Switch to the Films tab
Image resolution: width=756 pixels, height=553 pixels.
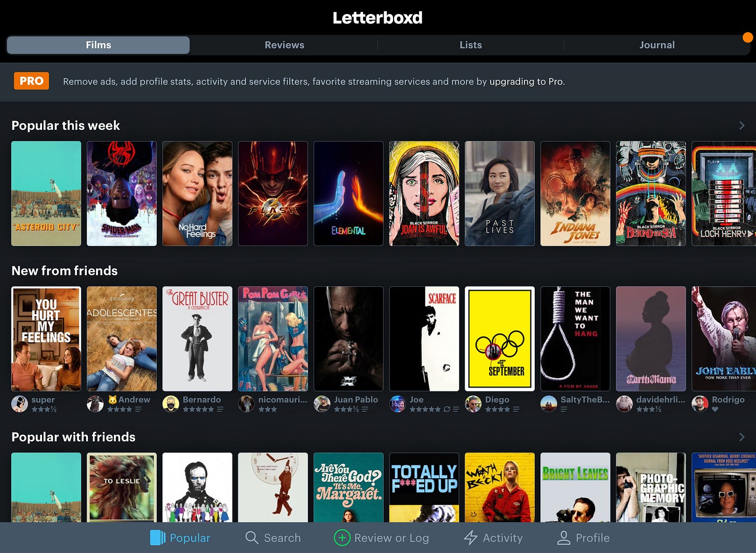click(x=98, y=45)
